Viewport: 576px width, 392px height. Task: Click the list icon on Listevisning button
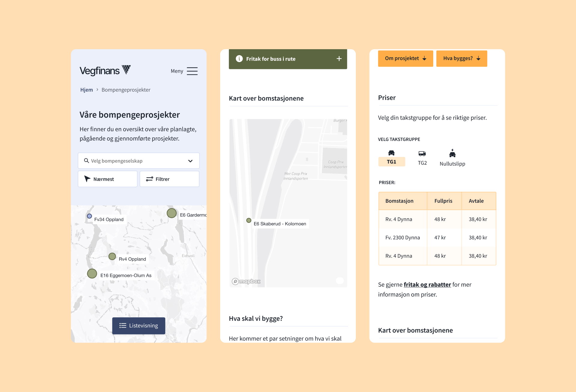pyautogui.click(x=123, y=325)
